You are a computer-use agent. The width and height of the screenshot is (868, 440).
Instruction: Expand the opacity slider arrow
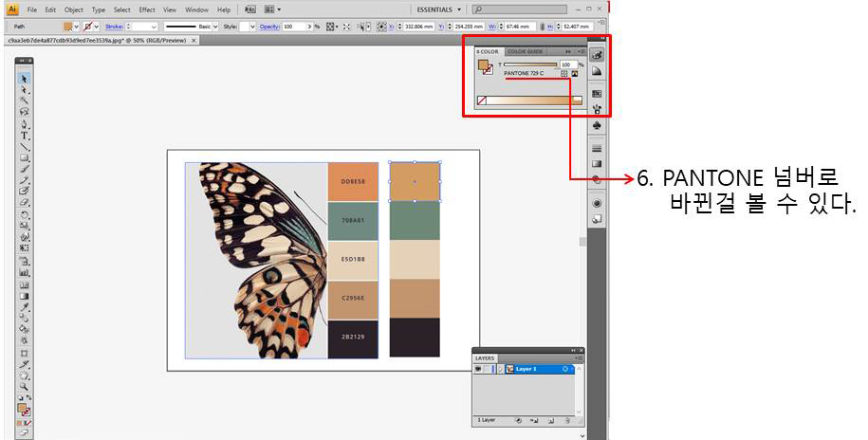(x=310, y=27)
